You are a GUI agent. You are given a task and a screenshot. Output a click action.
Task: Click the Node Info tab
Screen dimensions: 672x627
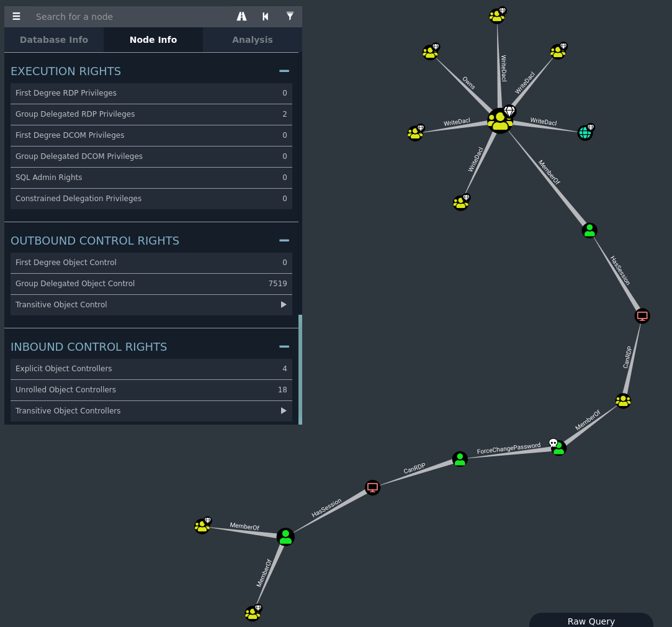click(153, 40)
